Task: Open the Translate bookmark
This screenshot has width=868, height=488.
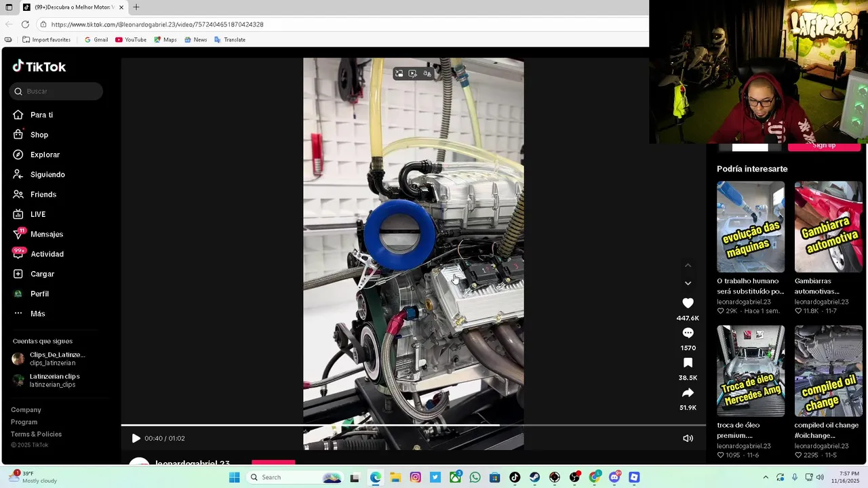Action: 230,40
